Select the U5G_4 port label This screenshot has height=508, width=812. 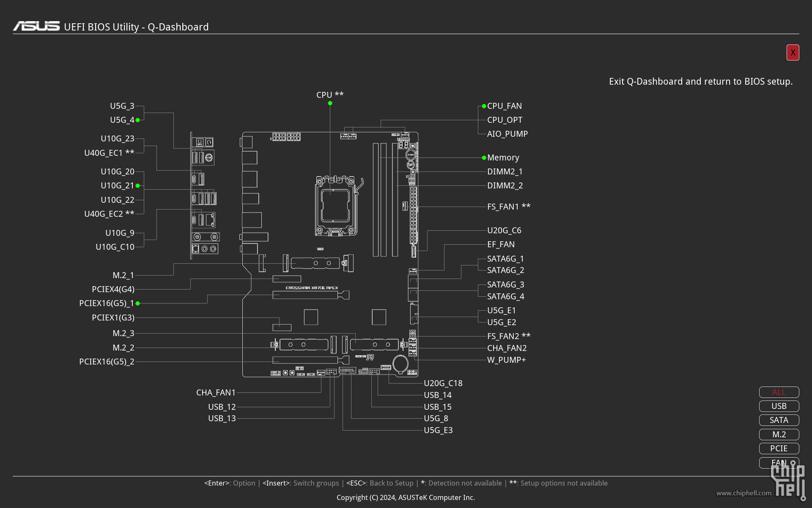click(122, 120)
